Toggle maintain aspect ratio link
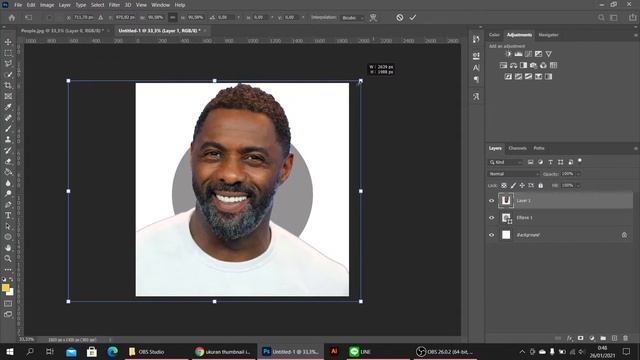This screenshot has width=640, height=360. (x=173, y=18)
